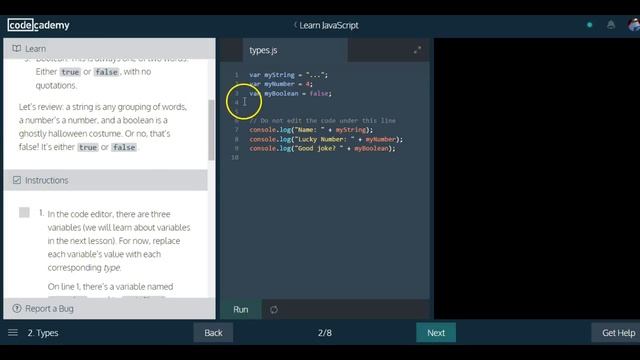
Task: Go back to Learn JavaScript course
Action: click(x=326, y=25)
